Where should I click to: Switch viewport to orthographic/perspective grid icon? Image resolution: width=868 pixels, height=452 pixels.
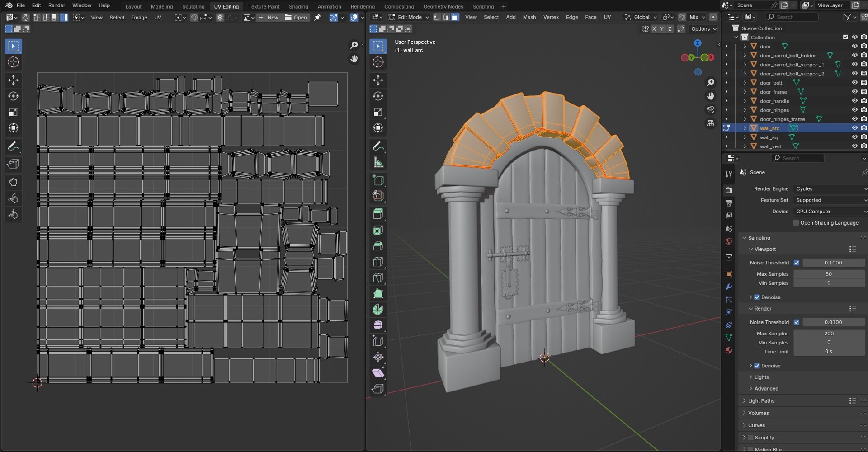(x=711, y=123)
